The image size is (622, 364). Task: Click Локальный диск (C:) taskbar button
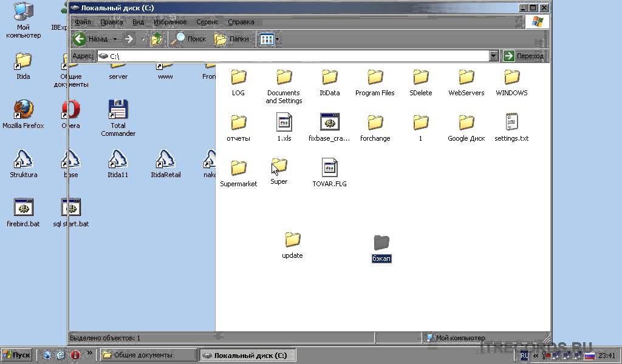point(247,356)
